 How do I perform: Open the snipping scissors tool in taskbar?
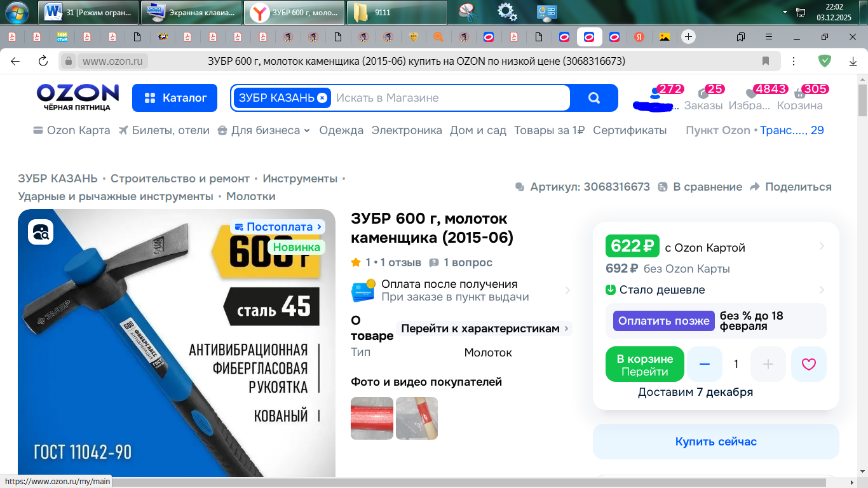click(468, 11)
